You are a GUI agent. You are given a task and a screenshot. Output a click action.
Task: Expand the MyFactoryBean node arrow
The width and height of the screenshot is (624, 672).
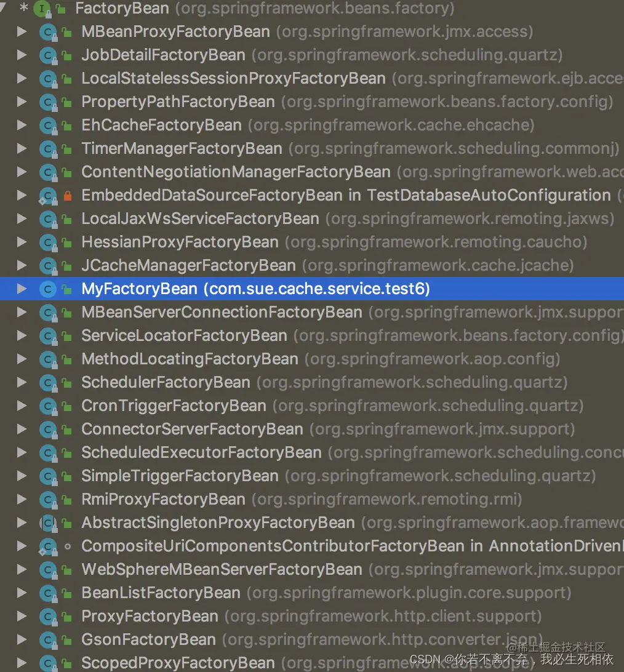coord(22,289)
